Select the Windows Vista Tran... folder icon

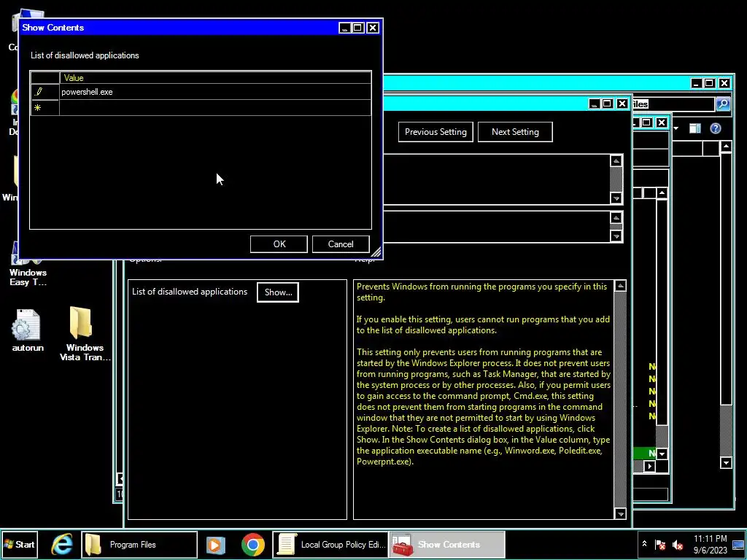click(x=85, y=334)
